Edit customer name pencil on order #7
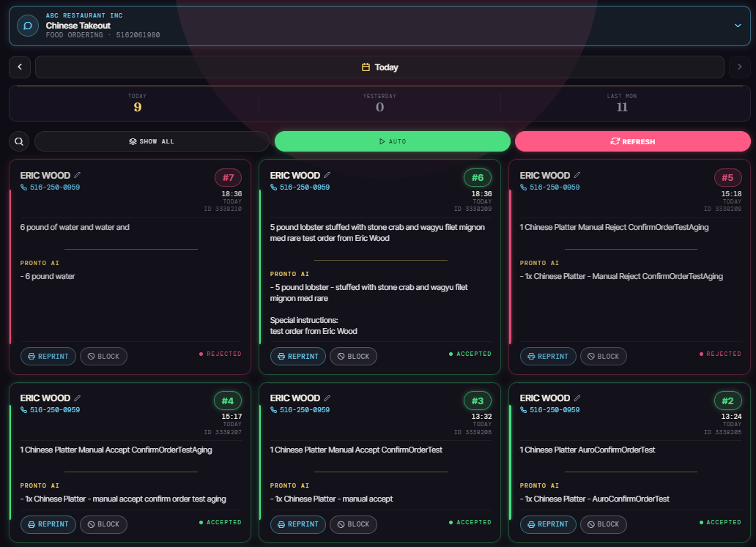The image size is (756, 547). (77, 175)
